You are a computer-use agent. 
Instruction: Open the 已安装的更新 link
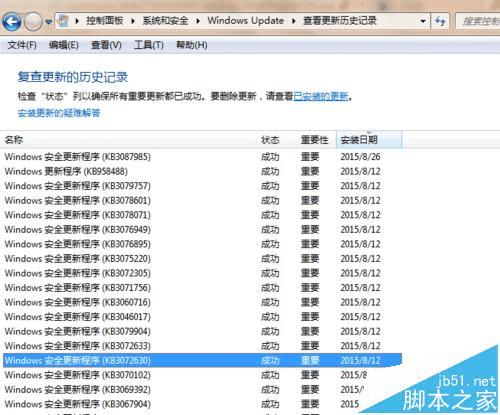pyautogui.click(x=321, y=96)
